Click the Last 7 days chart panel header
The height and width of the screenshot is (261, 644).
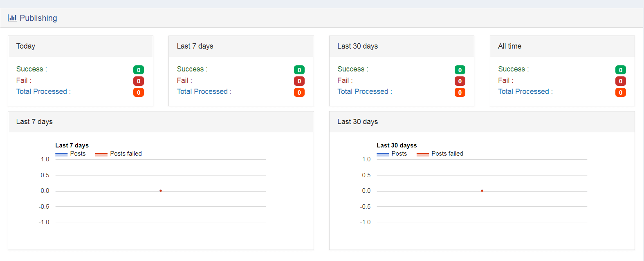click(x=161, y=122)
